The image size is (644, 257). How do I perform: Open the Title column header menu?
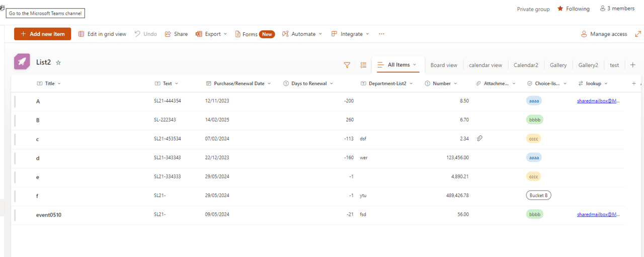click(x=49, y=84)
